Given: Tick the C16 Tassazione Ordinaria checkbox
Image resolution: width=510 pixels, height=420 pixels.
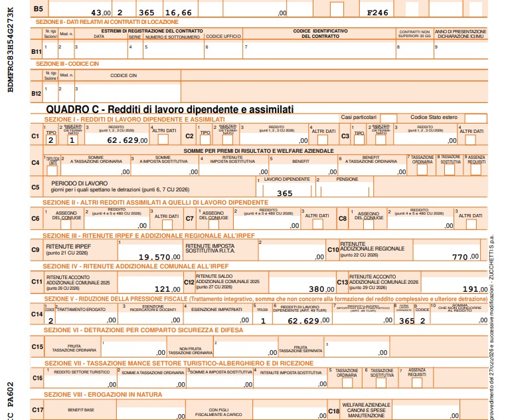Looking at the screenshot, I should point(347,383).
